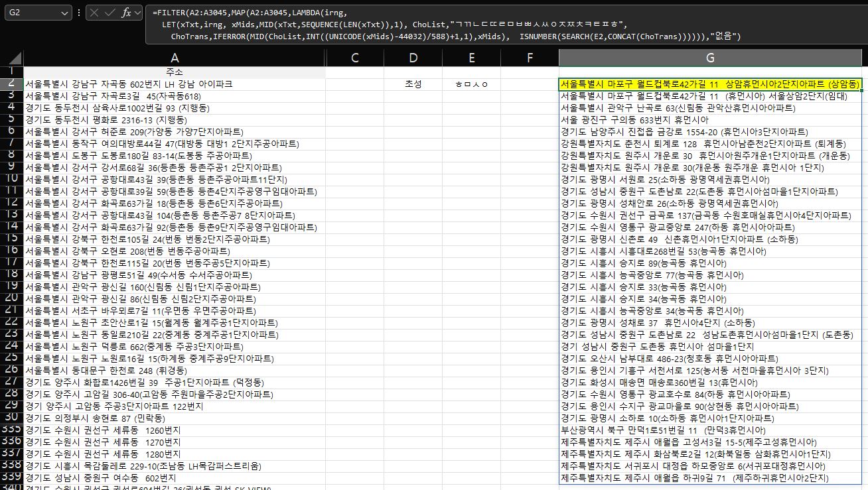Viewport: 868px width, 490px height.
Task: Open the Insert Function fx icon
Action: coord(126,13)
